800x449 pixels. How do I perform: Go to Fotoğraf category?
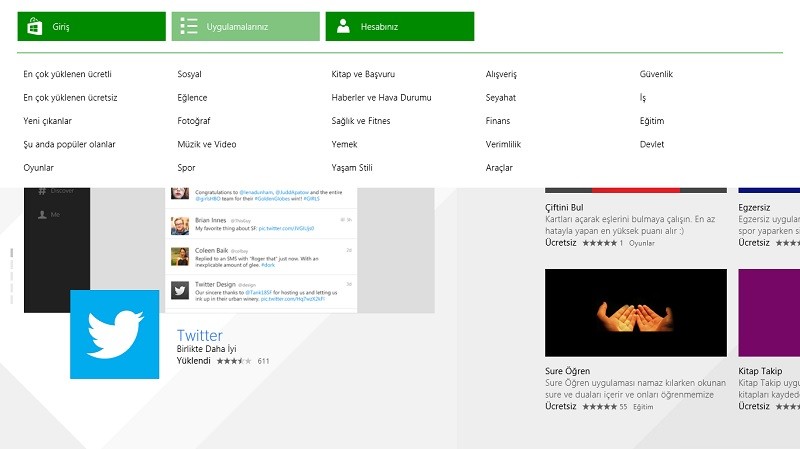[194, 121]
